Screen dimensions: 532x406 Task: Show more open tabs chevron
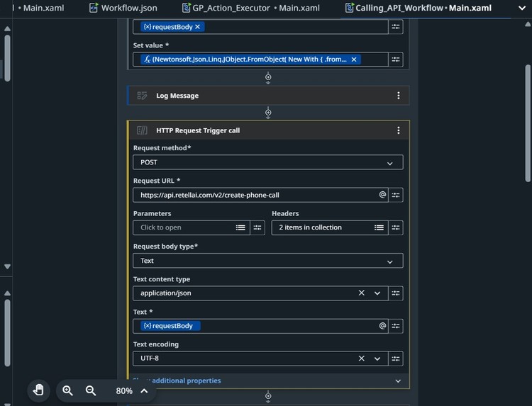click(522, 8)
